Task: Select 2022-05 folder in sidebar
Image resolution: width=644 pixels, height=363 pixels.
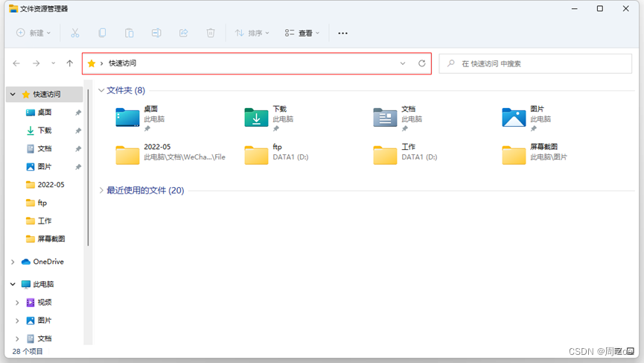Action: tap(45, 185)
